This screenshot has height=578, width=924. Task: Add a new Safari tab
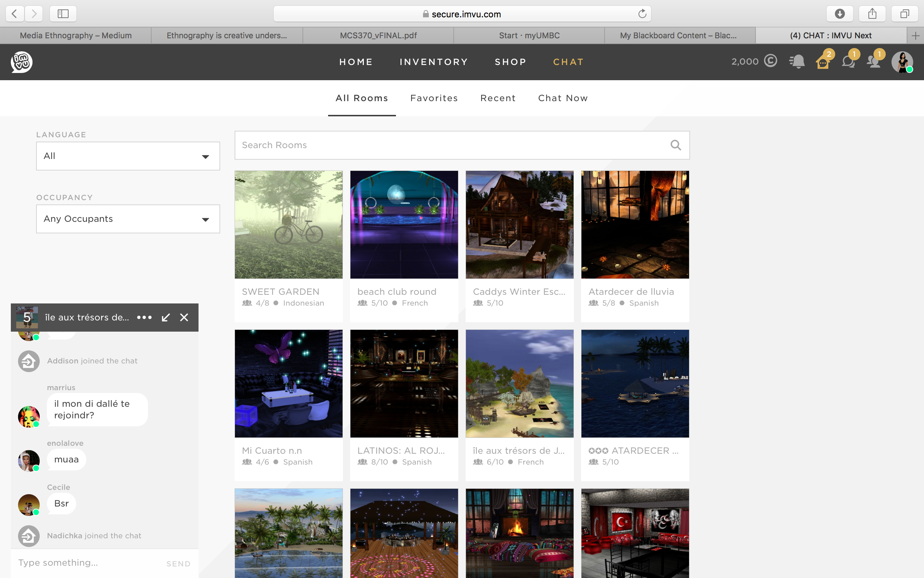click(916, 35)
